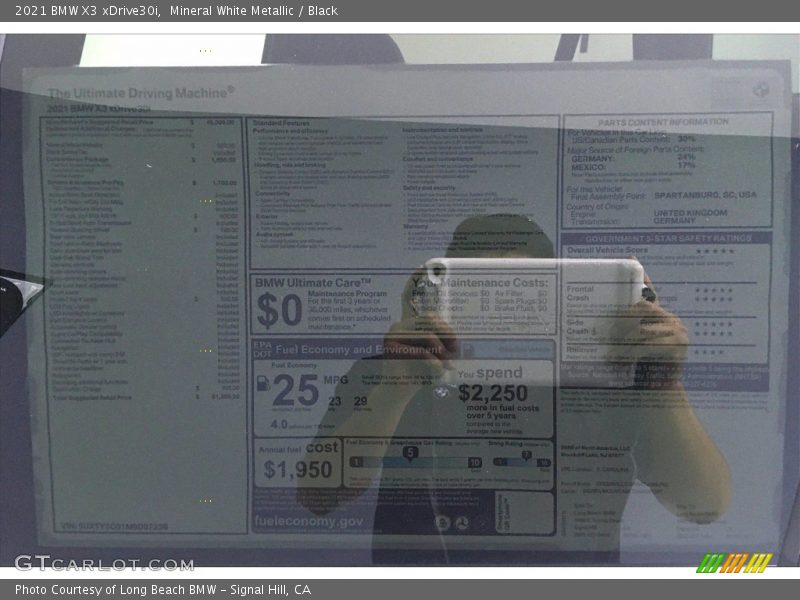The image size is (800, 600).
Task: Click 'SPARTANBURG, SC, USA' assembly point
Action: (705, 195)
